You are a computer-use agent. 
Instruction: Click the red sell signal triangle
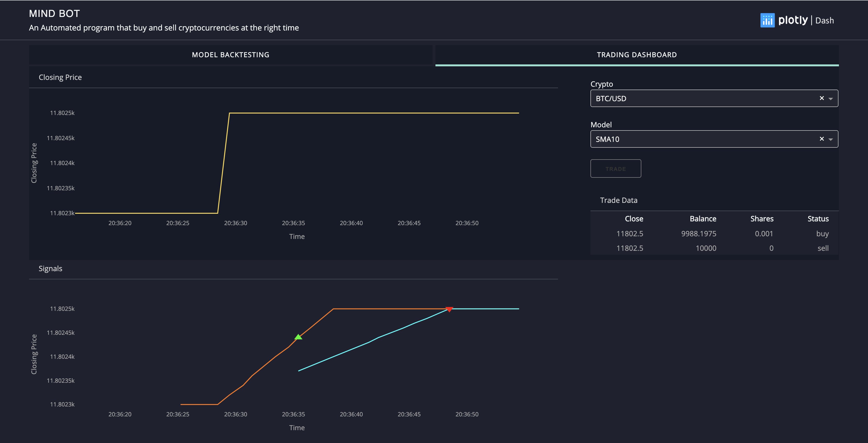(x=449, y=309)
